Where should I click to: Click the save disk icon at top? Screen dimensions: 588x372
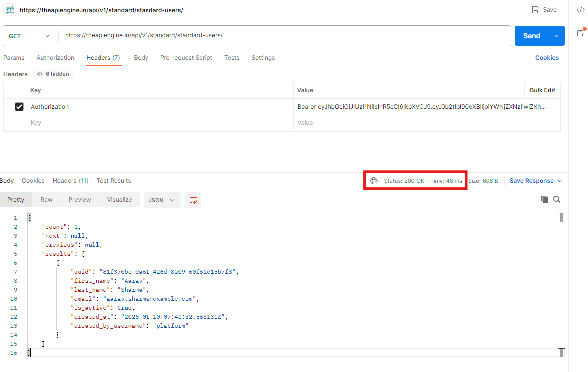pos(536,10)
